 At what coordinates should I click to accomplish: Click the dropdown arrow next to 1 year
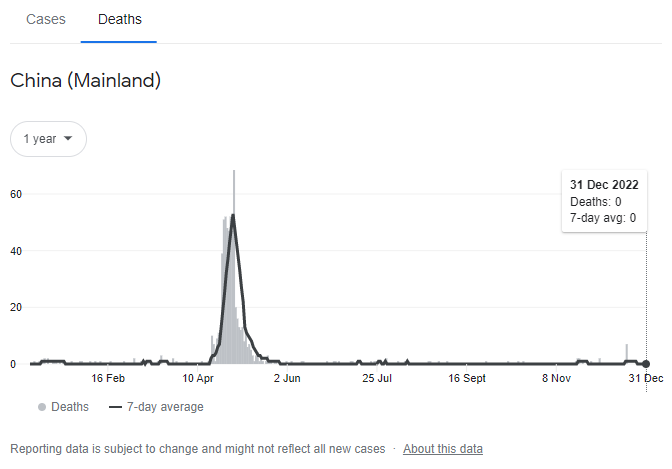[68, 138]
